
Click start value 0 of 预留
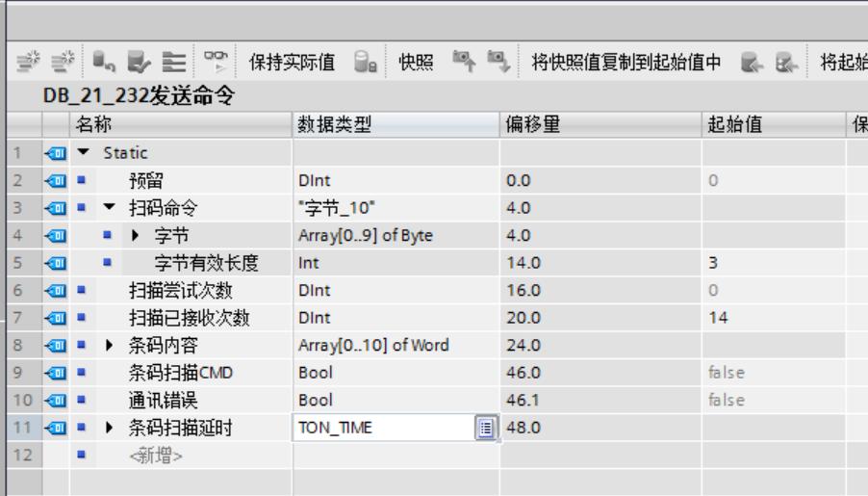pyautogui.click(x=713, y=180)
